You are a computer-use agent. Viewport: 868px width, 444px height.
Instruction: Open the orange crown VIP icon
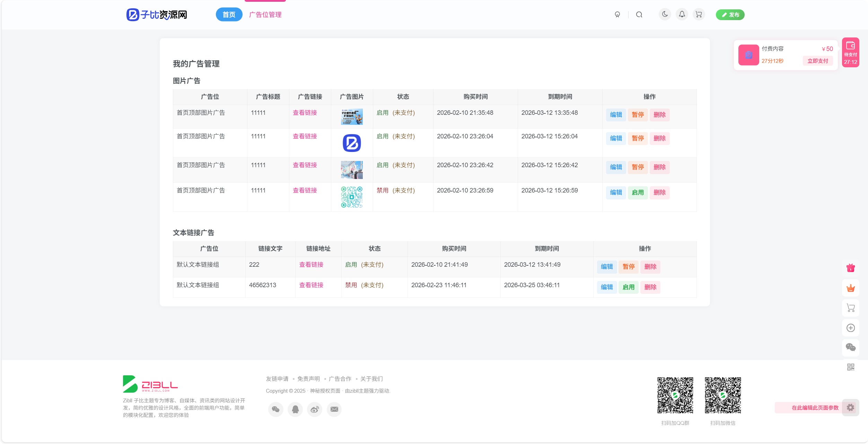[850, 288]
